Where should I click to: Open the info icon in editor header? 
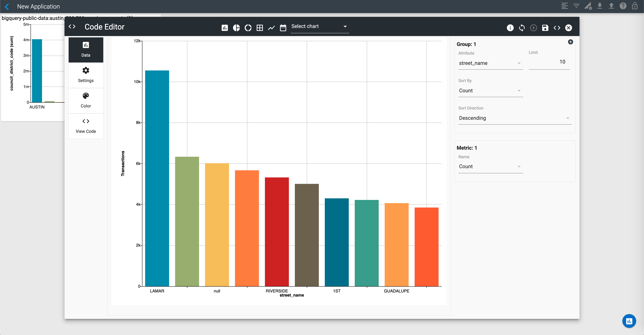(510, 28)
